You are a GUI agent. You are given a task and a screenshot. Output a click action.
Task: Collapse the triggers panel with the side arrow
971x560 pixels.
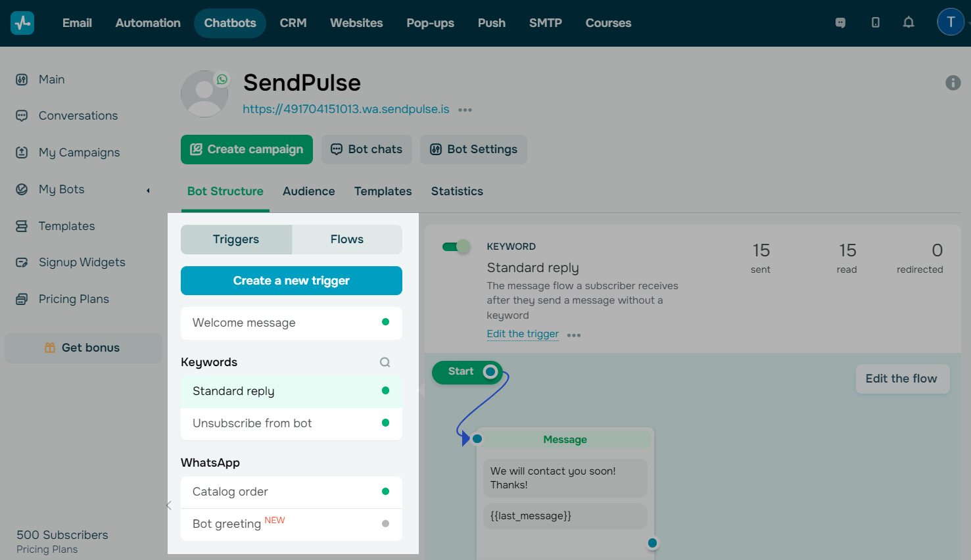[x=169, y=506]
